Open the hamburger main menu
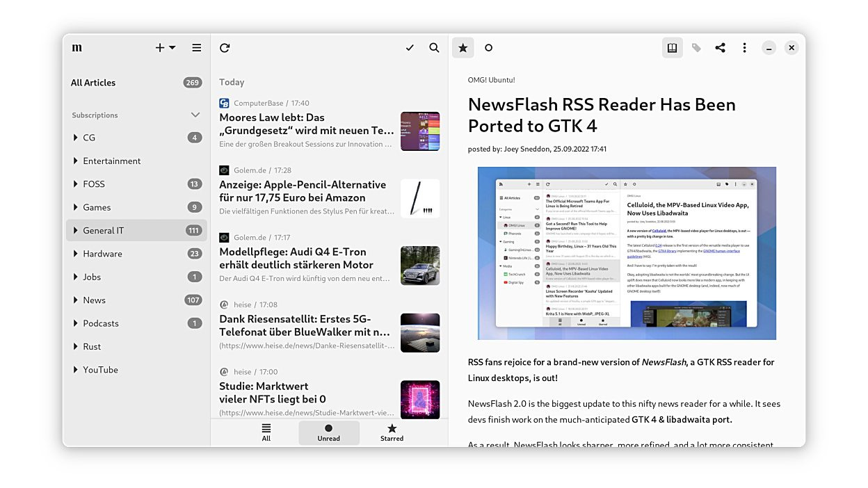The image size is (868, 488). [197, 48]
